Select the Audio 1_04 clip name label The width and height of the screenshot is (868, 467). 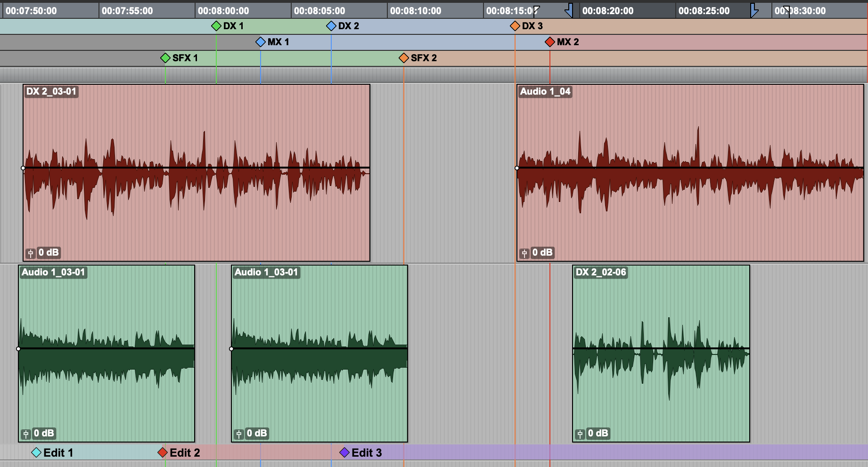[545, 91]
